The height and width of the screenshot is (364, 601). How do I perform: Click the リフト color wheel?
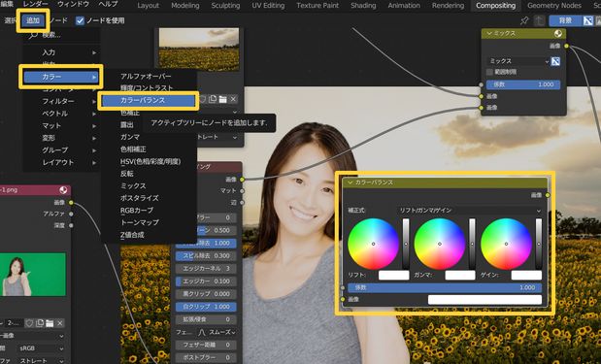tap(374, 244)
